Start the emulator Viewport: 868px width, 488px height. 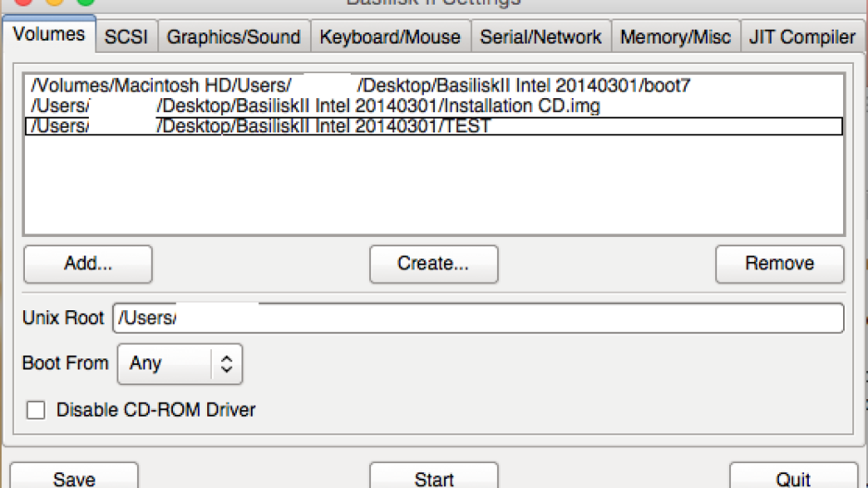tap(434, 476)
